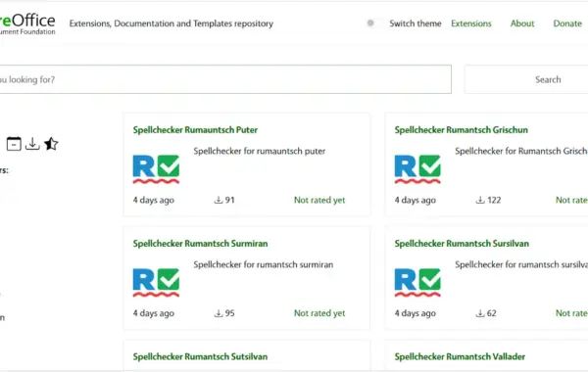This screenshot has height=372, width=588.
Task: Toggle the Switch theme switch
Action: click(x=374, y=23)
